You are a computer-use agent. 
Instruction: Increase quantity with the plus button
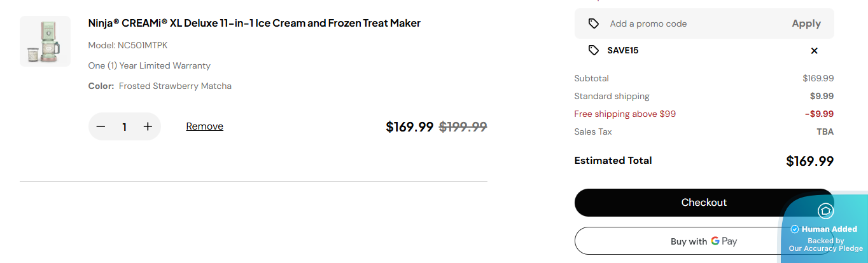[148, 126]
